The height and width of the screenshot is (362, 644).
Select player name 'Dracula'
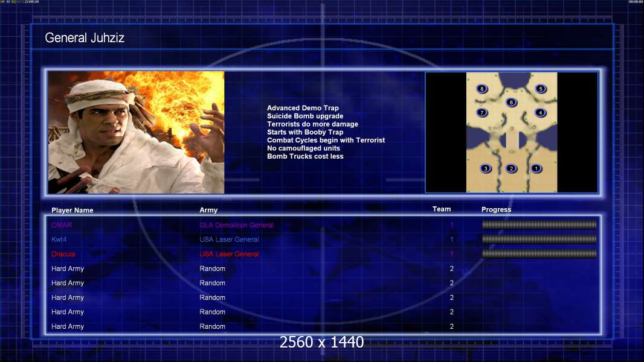click(x=63, y=254)
